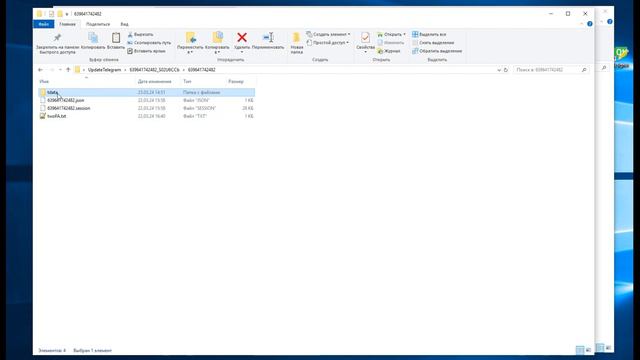Pin to Quick Access (Закрепить на панели) icon
The image size is (640, 360).
57,38
